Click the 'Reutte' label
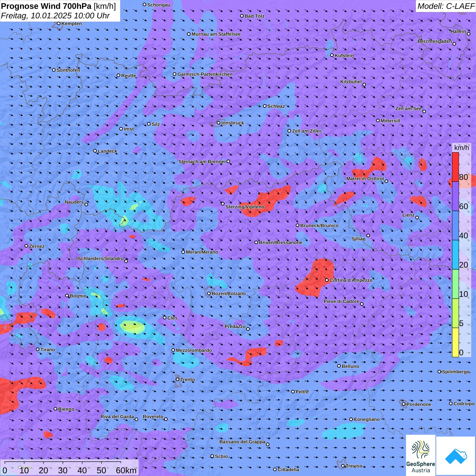 pyautogui.click(x=129, y=75)
